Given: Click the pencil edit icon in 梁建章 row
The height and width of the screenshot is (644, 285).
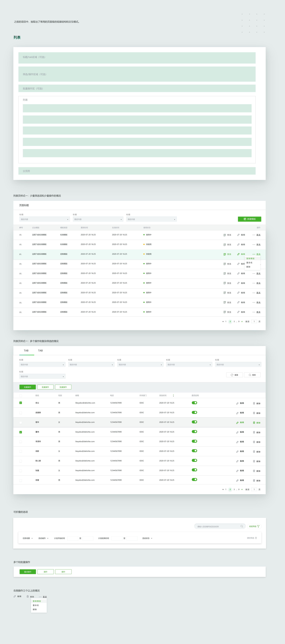Looking at the screenshot, I should click(237, 413).
